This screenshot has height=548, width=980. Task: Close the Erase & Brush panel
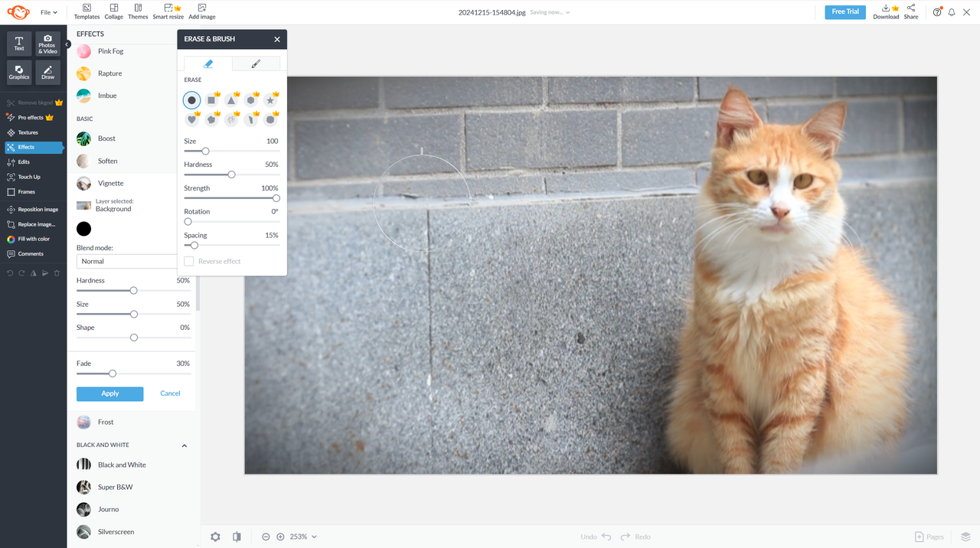pos(277,39)
